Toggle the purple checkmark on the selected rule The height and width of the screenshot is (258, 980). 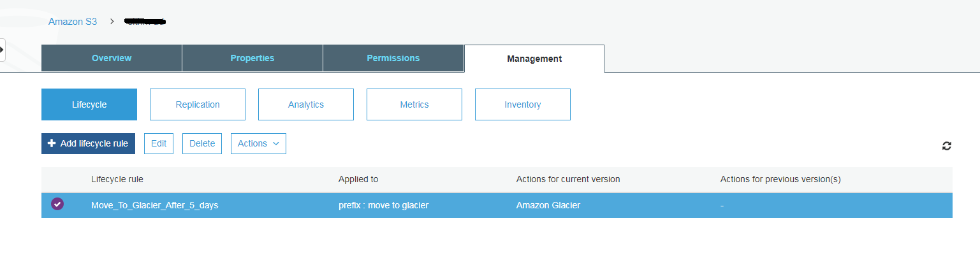pos(57,204)
